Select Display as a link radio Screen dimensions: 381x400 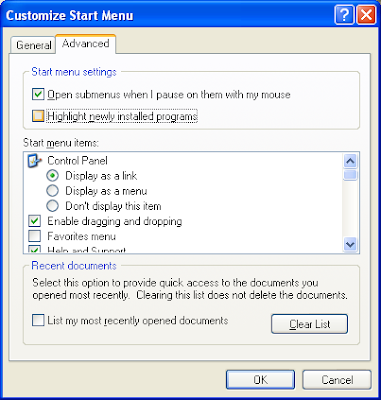pyautogui.click(x=52, y=176)
